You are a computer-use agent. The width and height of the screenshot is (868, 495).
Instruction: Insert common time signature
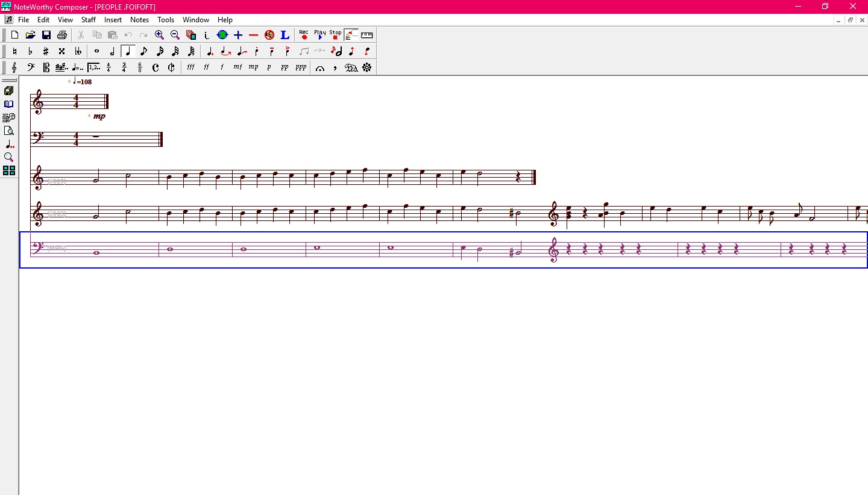[x=156, y=67]
